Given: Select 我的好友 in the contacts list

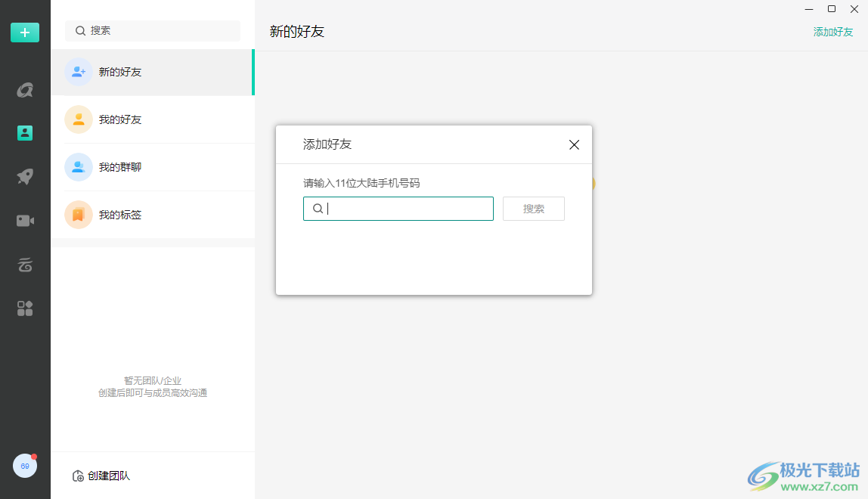Looking at the screenshot, I should (x=153, y=119).
